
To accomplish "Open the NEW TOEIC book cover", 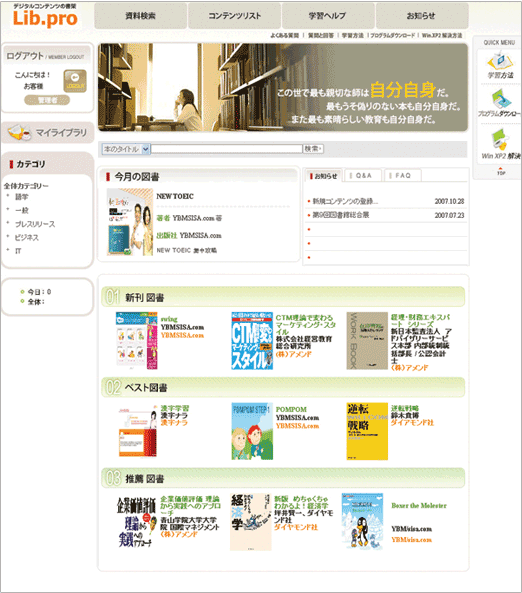I will 130,222.
